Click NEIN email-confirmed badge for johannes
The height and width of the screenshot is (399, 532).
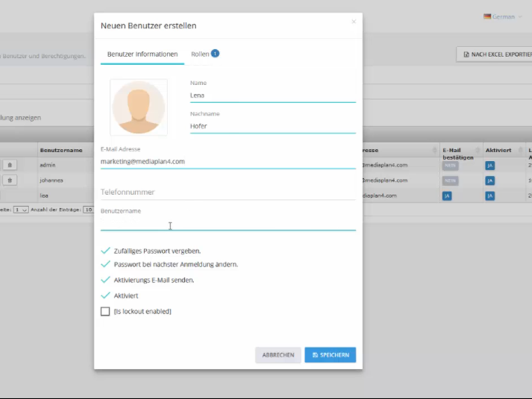point(450,181)
